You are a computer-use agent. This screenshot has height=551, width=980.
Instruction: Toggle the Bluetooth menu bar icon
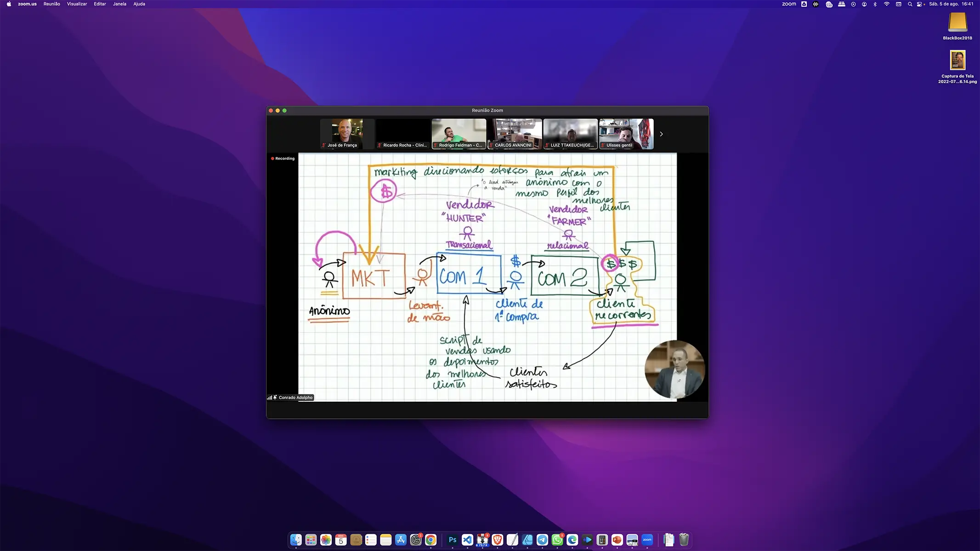pyautogui.click(x=875, y=4)
